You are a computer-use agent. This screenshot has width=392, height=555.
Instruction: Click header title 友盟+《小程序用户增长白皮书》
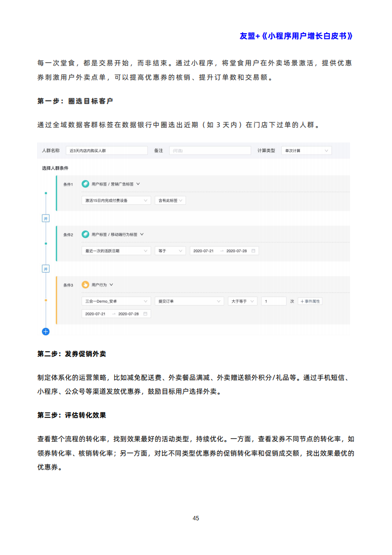point(296,36)
